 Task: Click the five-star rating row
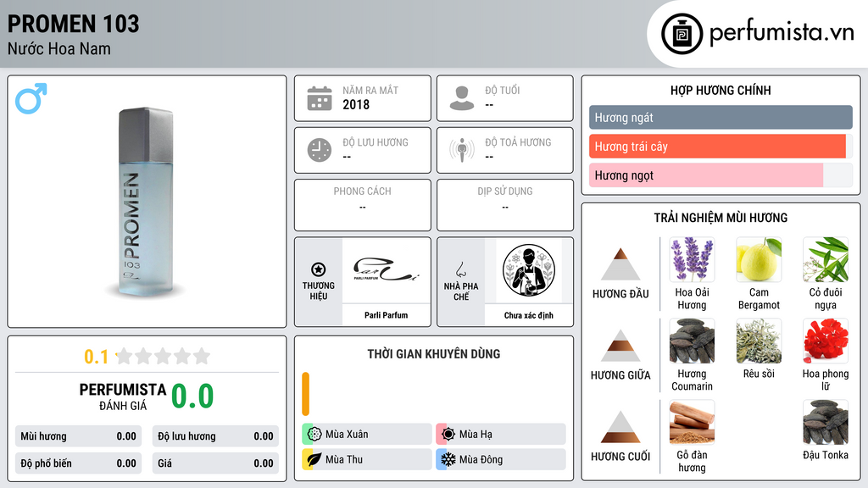(x=164, y=356)
